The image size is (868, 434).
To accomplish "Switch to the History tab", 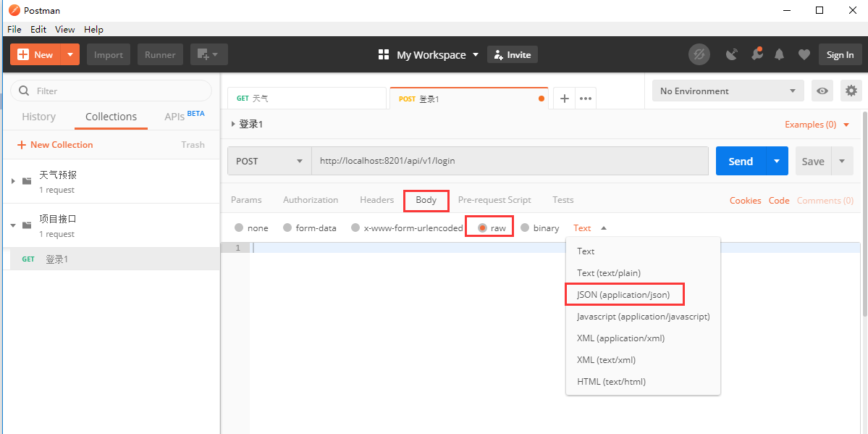I will click(39, 117).
